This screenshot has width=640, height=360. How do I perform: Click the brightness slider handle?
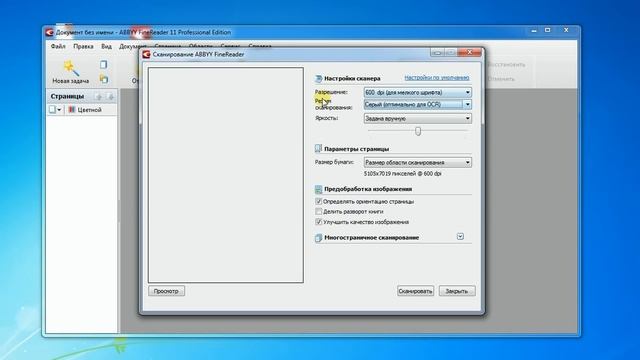point(418,131)
